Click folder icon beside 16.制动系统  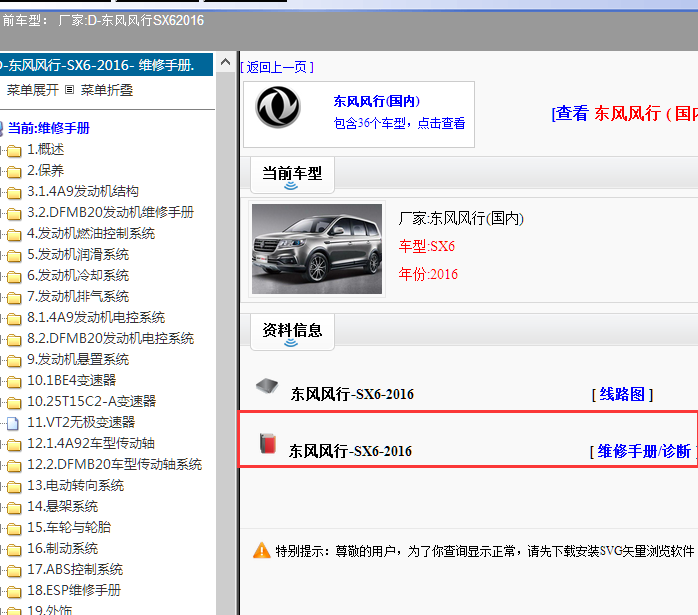pyautogui.click(x=14, y=550)
